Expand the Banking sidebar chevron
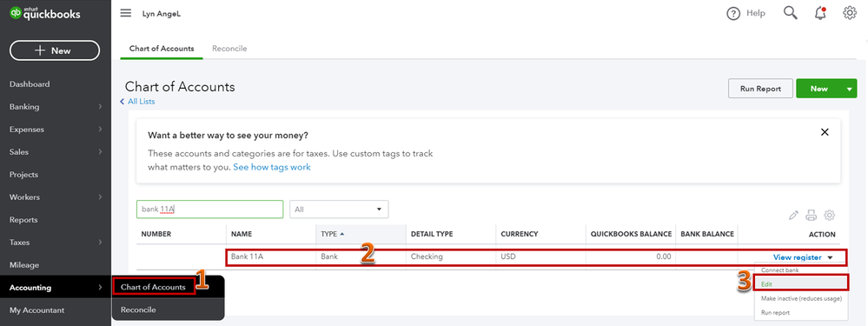868x326 pixels. pyautogui.click(x=100, y=107)
